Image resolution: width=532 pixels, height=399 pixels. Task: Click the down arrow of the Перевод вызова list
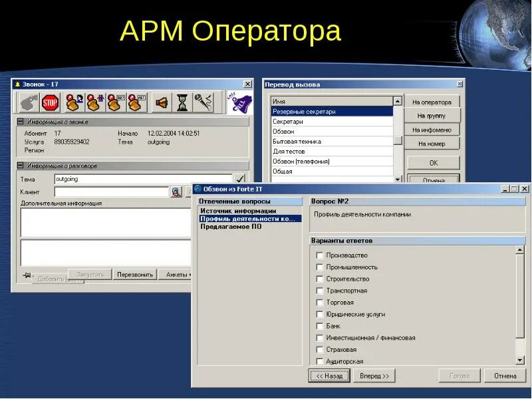[x=398, y=179]
